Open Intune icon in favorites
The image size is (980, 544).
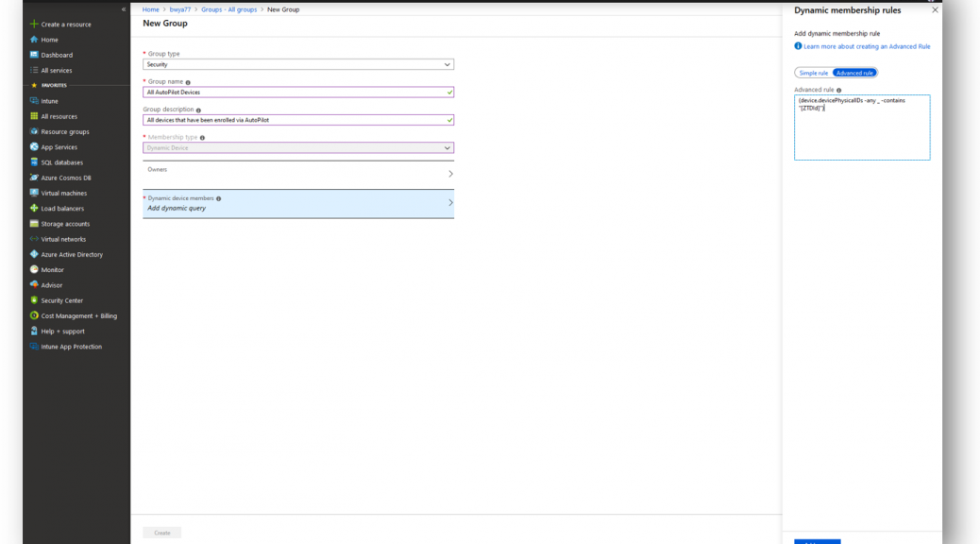(x=34, y=101)
